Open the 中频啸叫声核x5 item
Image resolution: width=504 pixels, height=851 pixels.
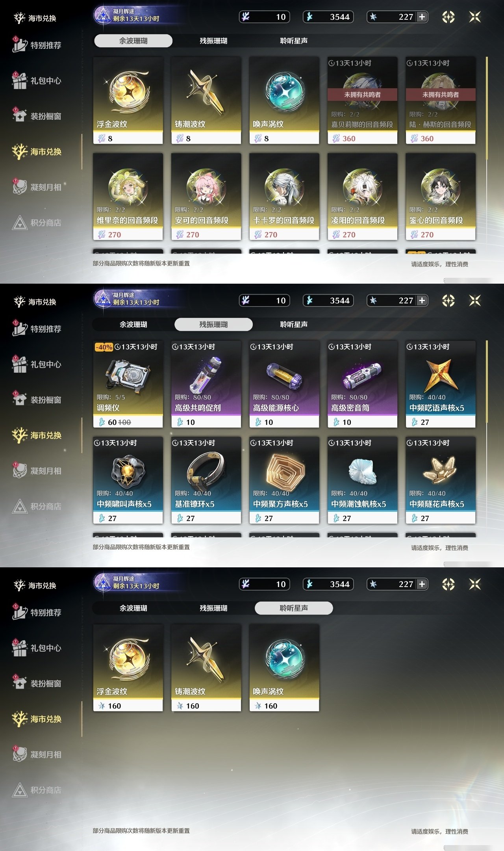(128, 480)
